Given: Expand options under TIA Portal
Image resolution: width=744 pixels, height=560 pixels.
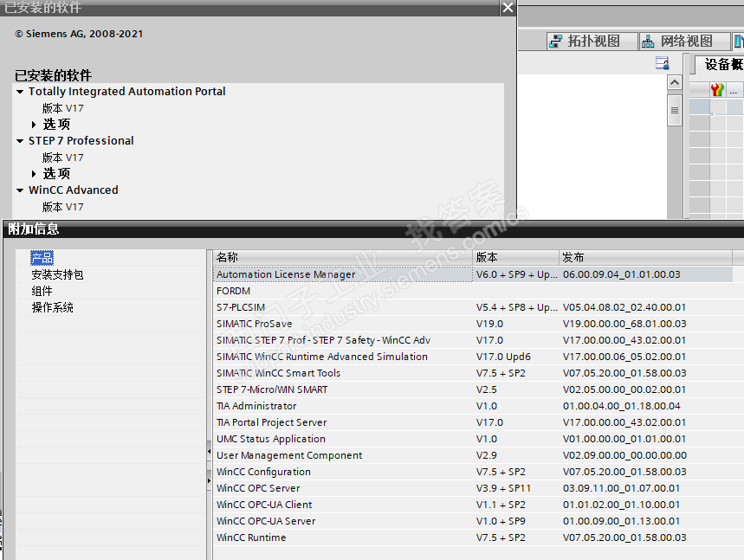Looking at the screenshot, I should click(34, 125).
